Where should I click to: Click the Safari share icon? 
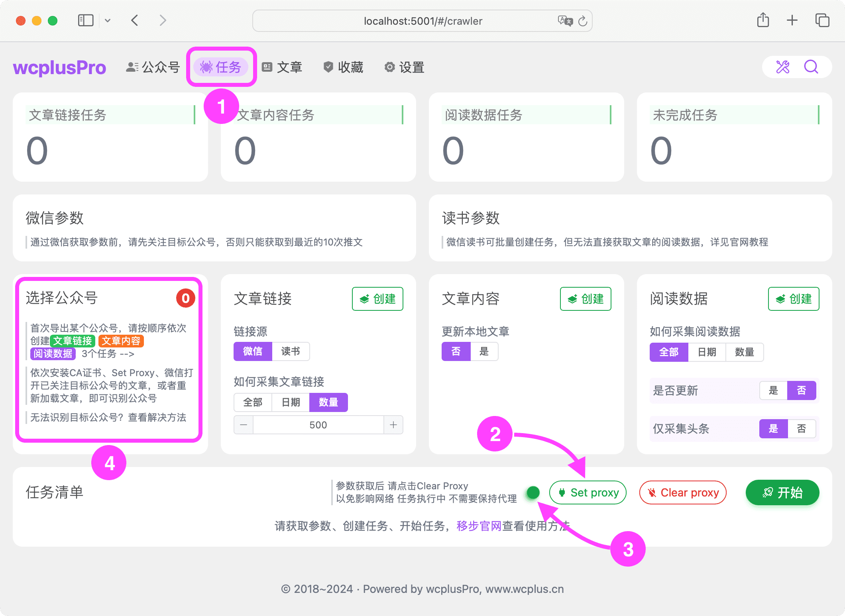[x=763, y=20]
